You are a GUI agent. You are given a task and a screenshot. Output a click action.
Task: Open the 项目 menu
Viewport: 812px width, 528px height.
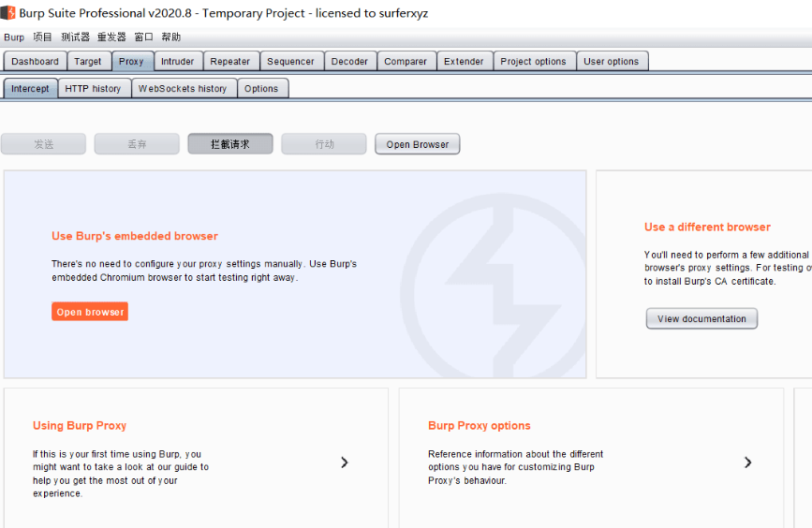point(42,37)
